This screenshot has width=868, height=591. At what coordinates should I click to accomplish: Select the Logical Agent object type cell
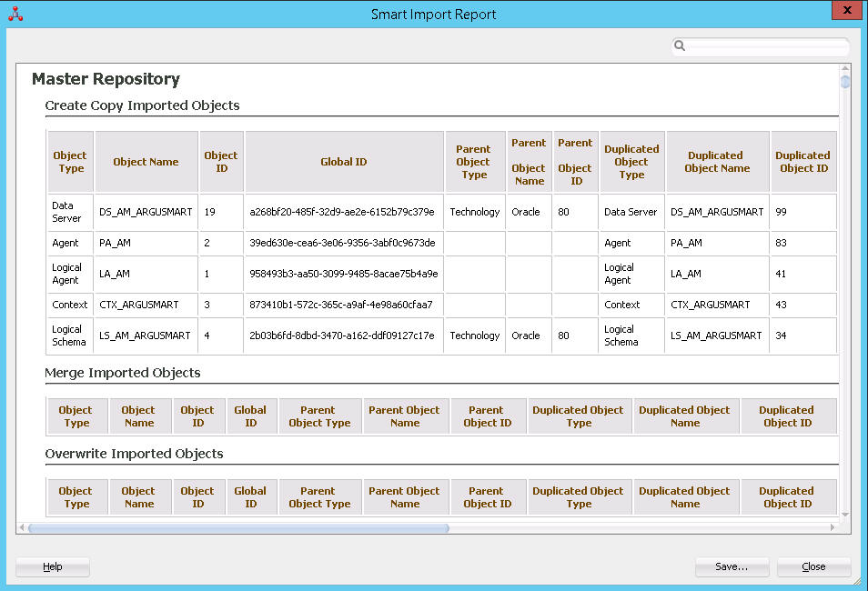pyautogui.click(x=70, y=274)
